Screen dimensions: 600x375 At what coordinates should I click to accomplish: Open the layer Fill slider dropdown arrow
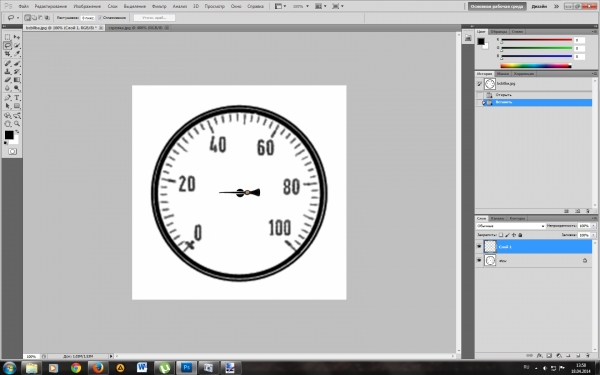coord(593,235)
